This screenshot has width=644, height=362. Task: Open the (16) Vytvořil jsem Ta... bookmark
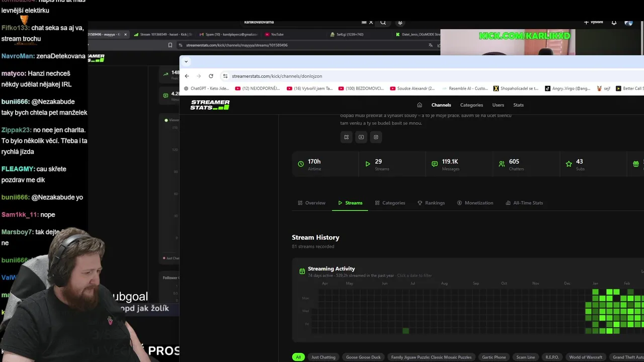coord(309,88)
